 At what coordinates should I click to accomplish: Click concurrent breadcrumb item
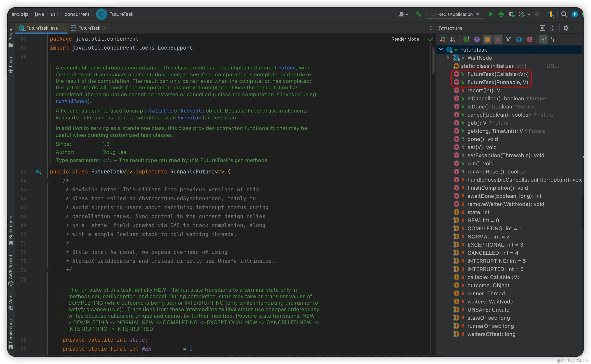point(77,14)
